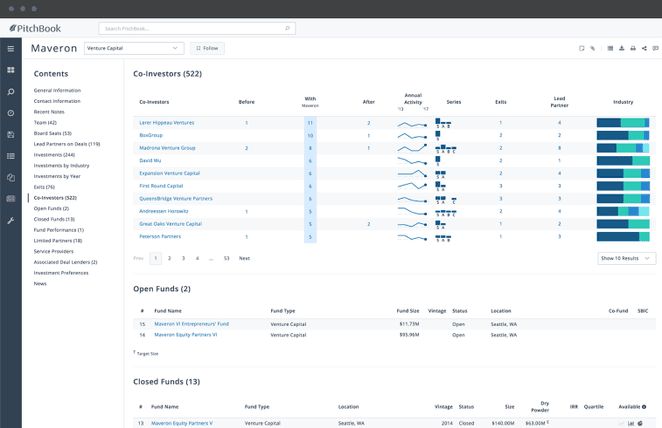Viewport: 662px width, 428px height.
Task: Jump to Exits (76) in the Contents list
Action: (45, 187)
